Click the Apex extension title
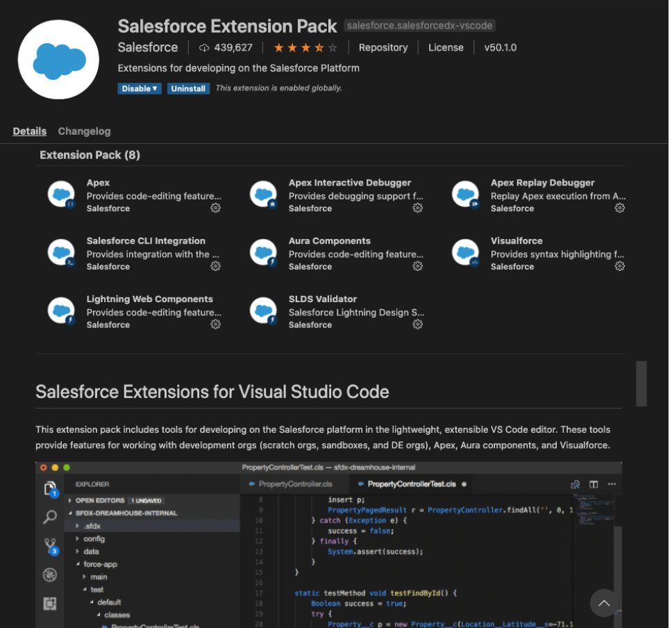Screen dimensions: 672x628 pos(98,183)
